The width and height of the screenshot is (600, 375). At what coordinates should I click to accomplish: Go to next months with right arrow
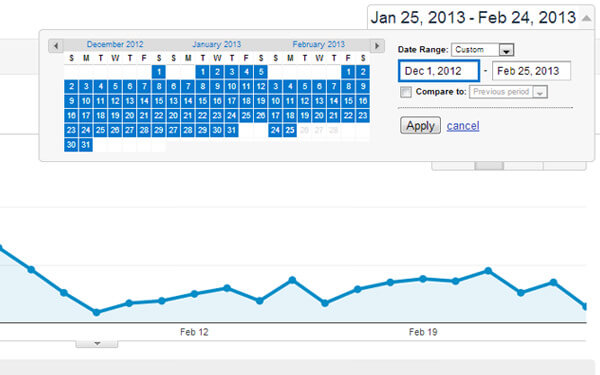377,46
